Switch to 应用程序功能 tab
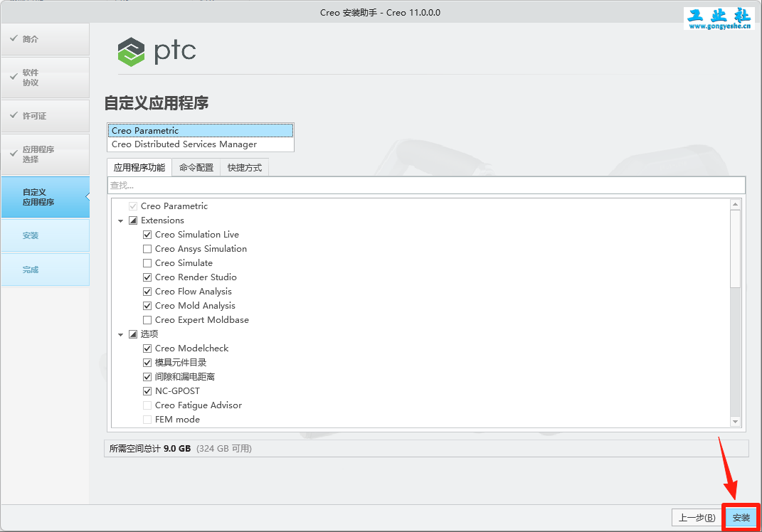This screenshot has width=762, height=532. click(x=139, y=168)
